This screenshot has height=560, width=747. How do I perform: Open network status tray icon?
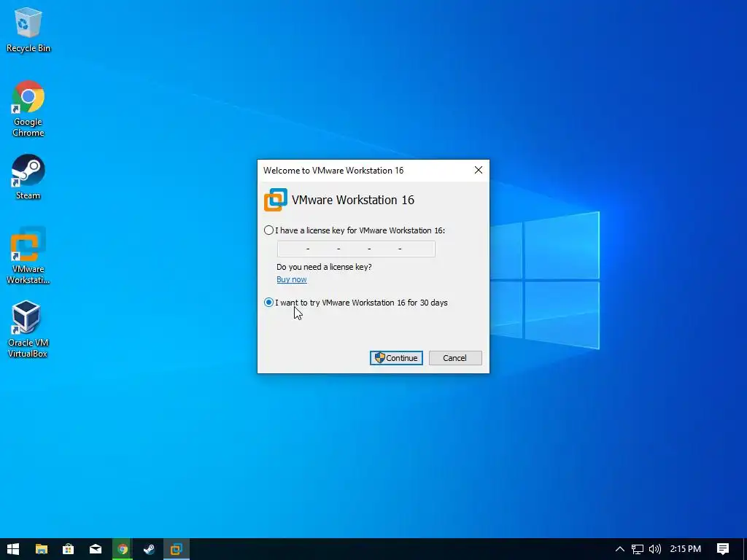click(638, 549)
